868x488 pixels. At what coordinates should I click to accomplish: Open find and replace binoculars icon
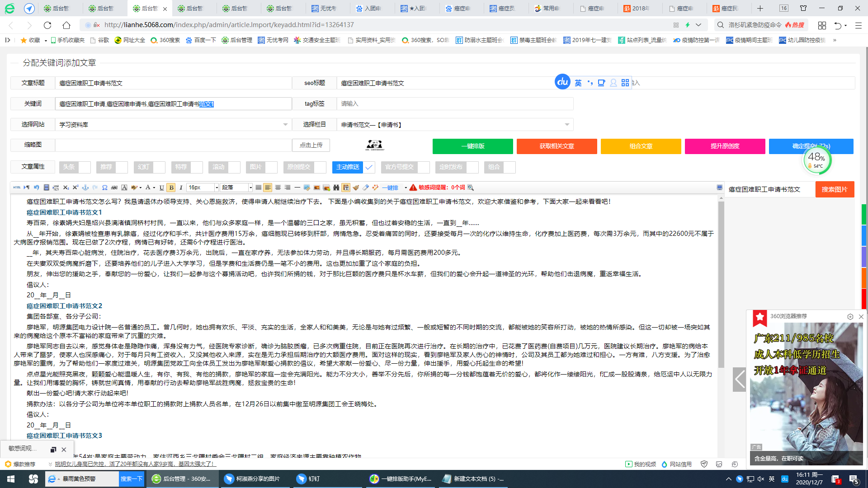pyautogui.click(x=336, y=188)
